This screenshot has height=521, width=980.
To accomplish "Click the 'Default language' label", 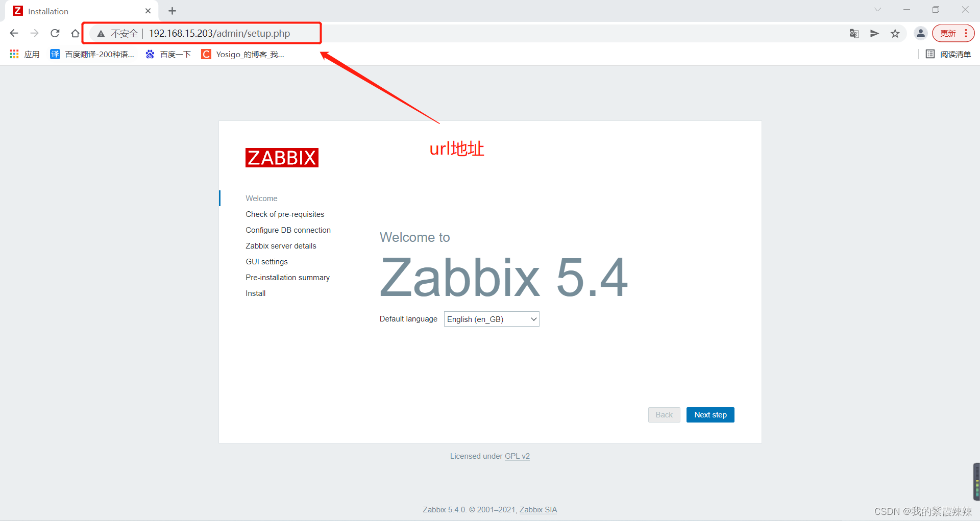I will point(408,319).
